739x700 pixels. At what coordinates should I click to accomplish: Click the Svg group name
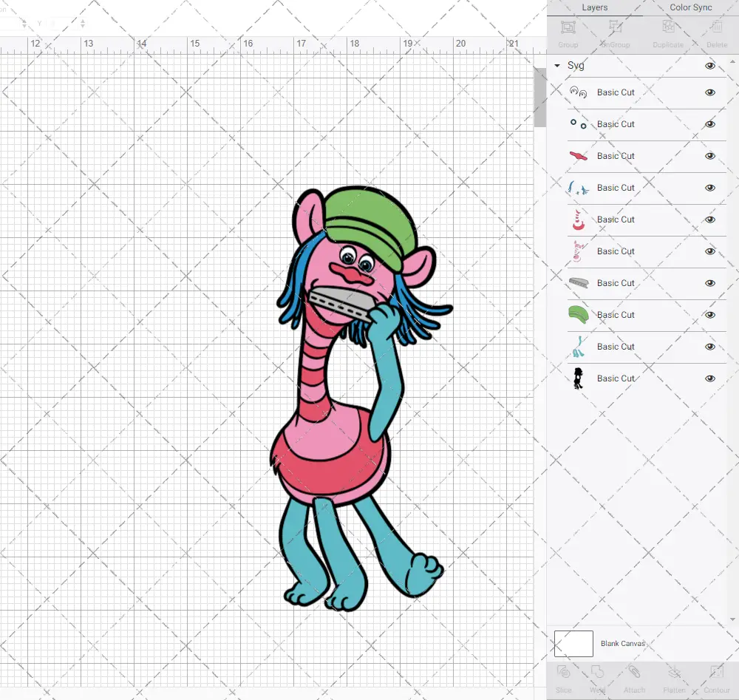tap(576, 66)
